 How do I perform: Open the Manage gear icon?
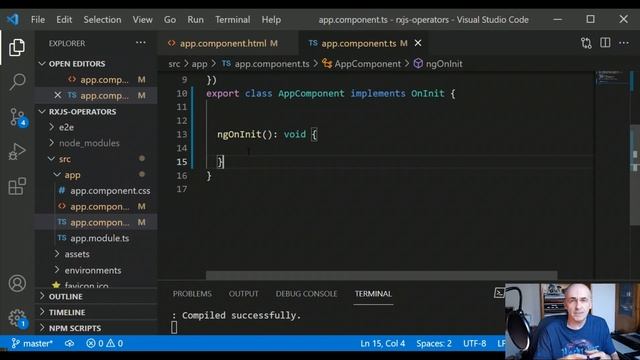[x=17, y=318]
